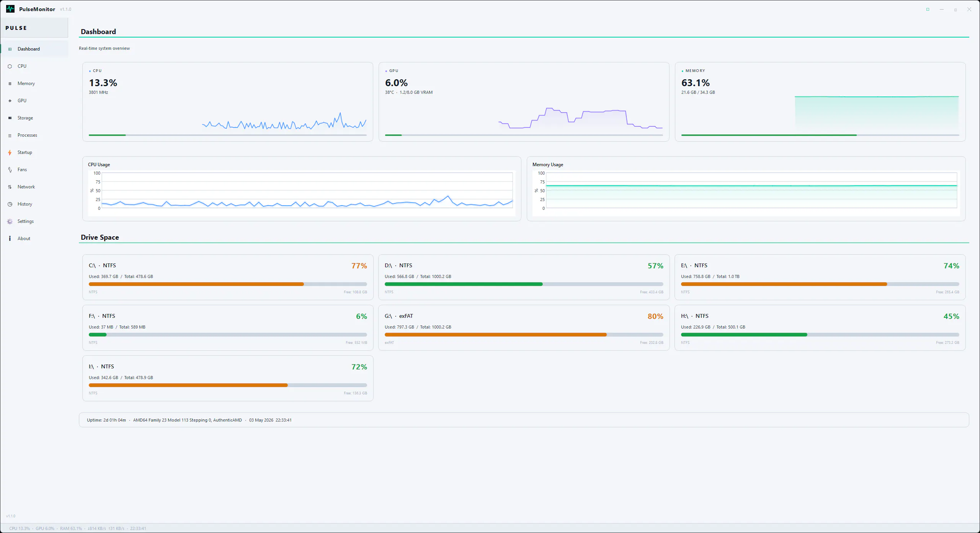Switch to the Network section label
The height and width of the screenshot is (533, 980).
26,187
